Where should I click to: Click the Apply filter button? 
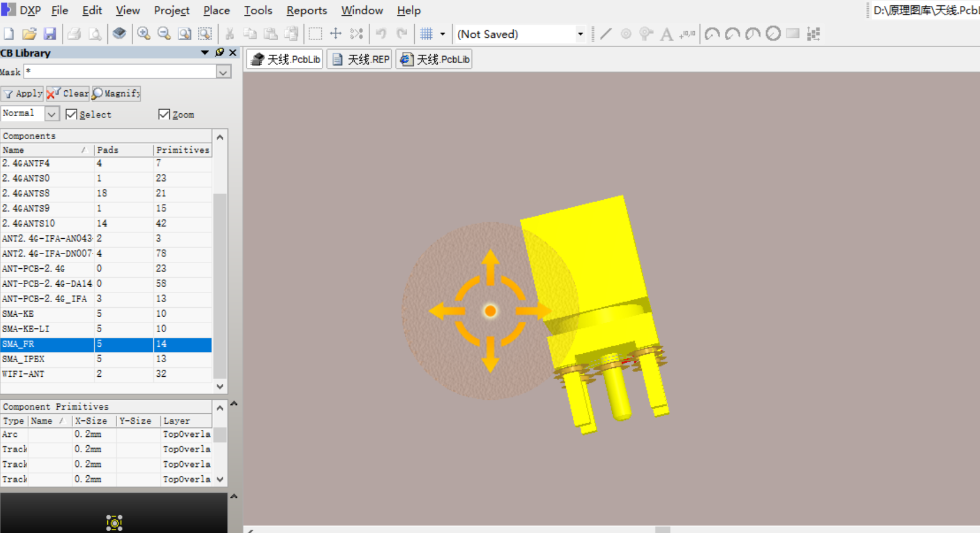22,93
